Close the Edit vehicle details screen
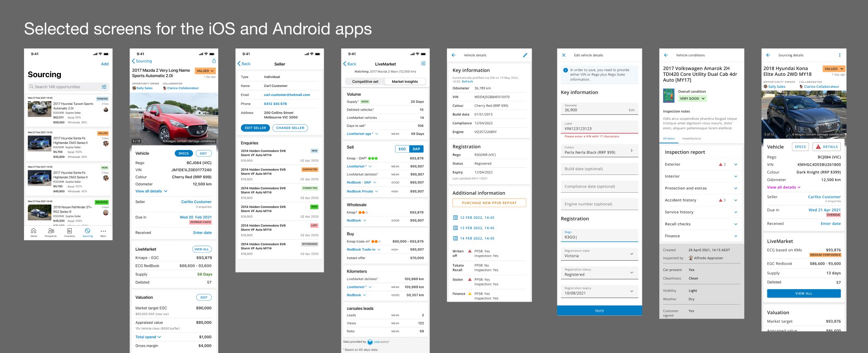Screen dimensions: 868x353 click(x=564, y=55)
